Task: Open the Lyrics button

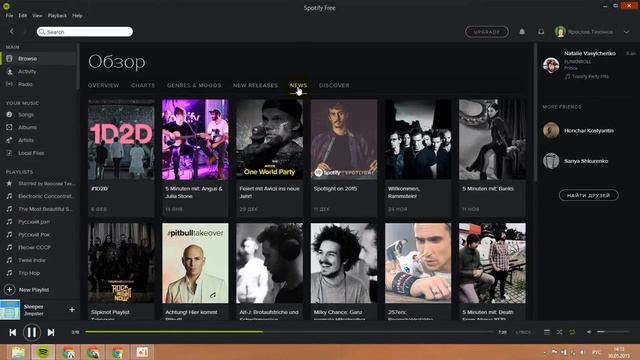Action: tap(523, 332)
